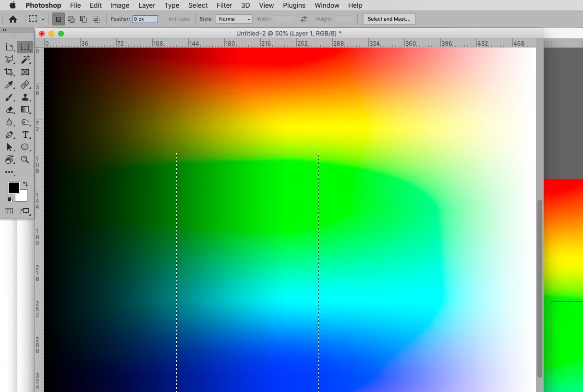Click the vertical scrollbar of document window
Image resolution: width=583 pixels, height=392 pixels.
click(x=540, y=288)
